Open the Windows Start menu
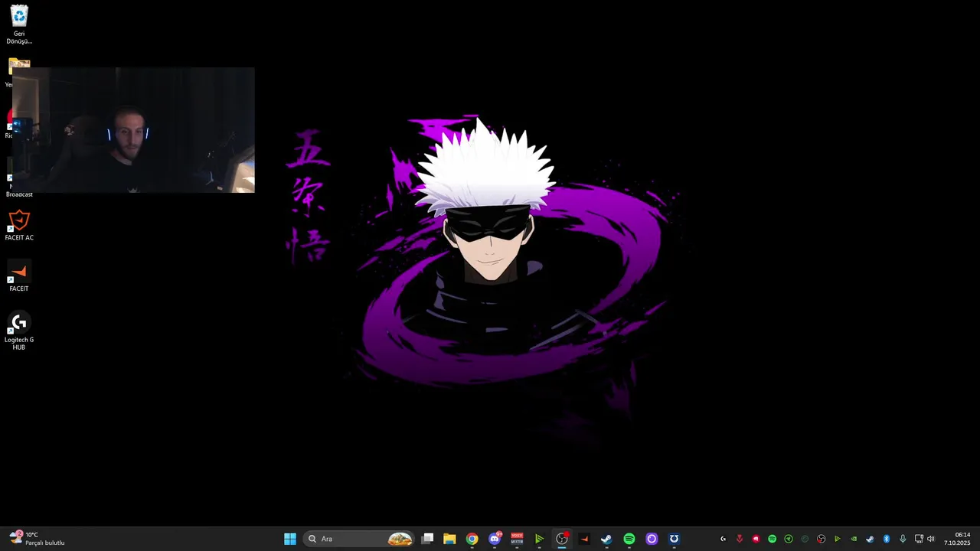This screenshot has height=551, width=980. [290, 539]
